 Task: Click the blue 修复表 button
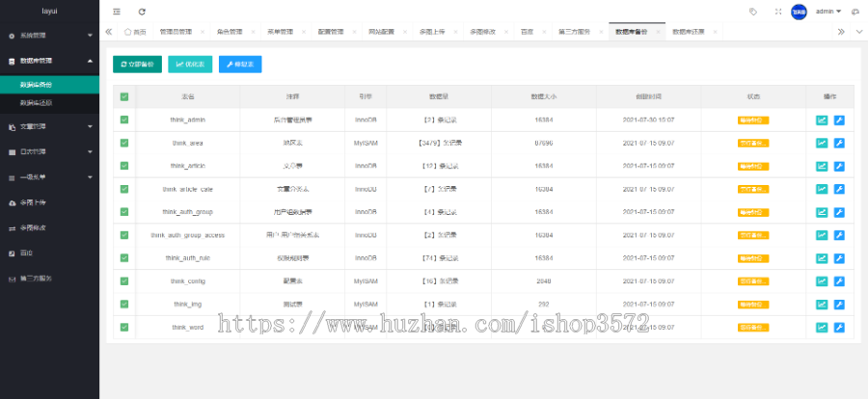tap(240, 65)
